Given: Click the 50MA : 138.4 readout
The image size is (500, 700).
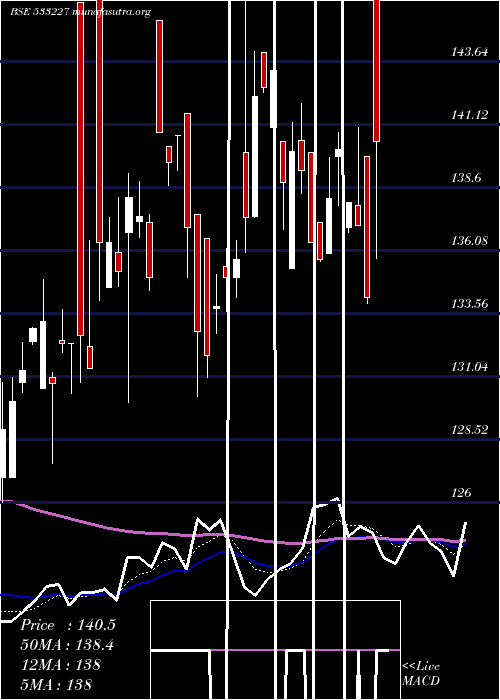Looking at the screenshot, I should [67, 645].
